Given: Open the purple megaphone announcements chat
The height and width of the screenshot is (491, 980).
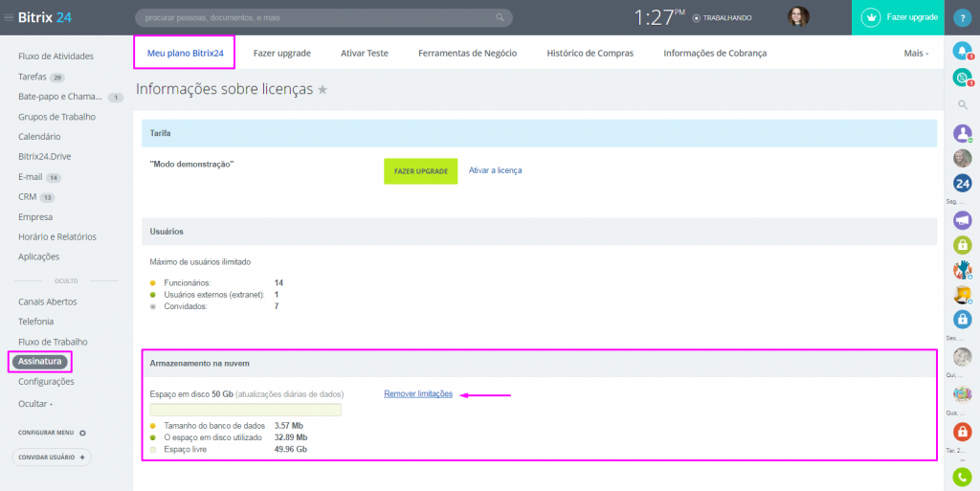Looking at the screenshot, I should pos(963,220).
